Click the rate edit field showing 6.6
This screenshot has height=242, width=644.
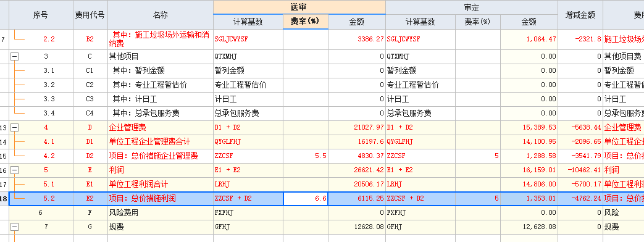[306, 199]
